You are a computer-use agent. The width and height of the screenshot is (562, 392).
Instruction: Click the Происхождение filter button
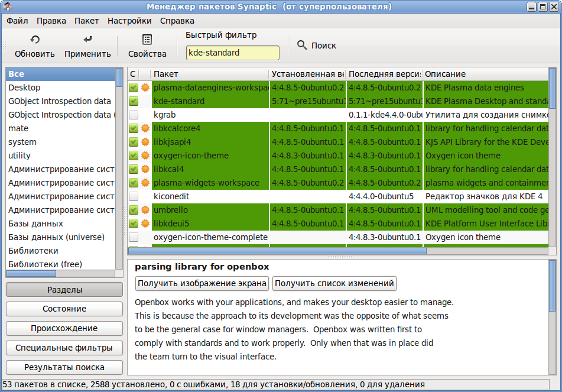click(64, 328)
